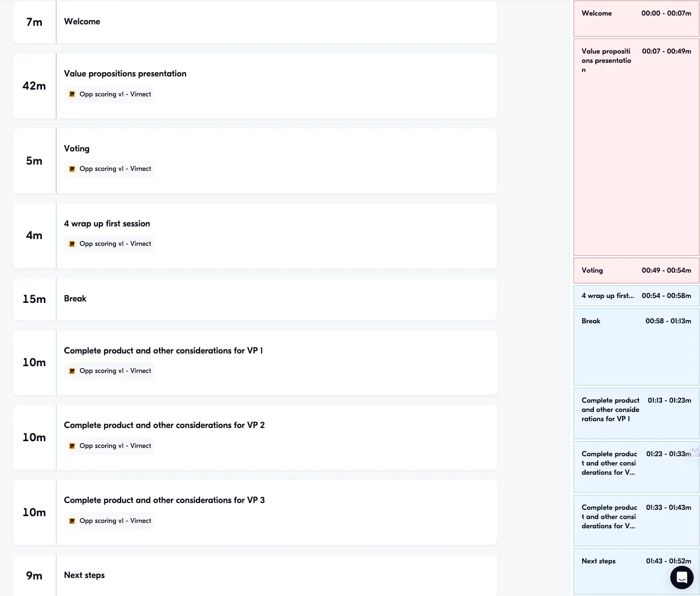Select the Next steps agenda card title
This screenshot has width=700, height=596.
click(x=84, y=575)
